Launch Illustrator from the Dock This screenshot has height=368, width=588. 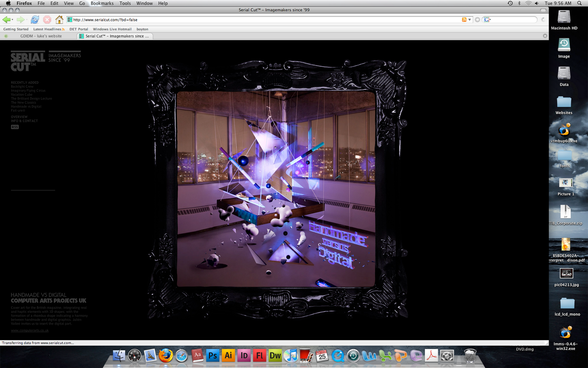tap(228, 355)
